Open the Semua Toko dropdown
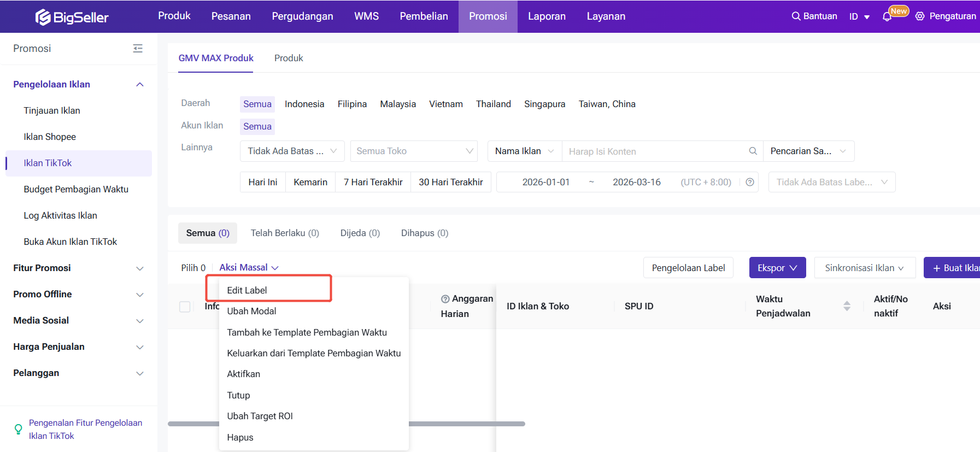The image size is (980, 452). click(x=414, y=151)
